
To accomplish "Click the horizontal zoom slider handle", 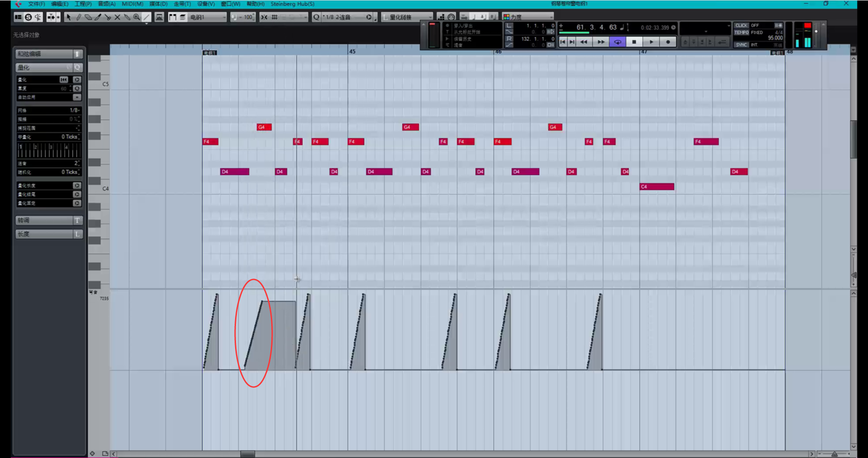I will pos(835,454).
